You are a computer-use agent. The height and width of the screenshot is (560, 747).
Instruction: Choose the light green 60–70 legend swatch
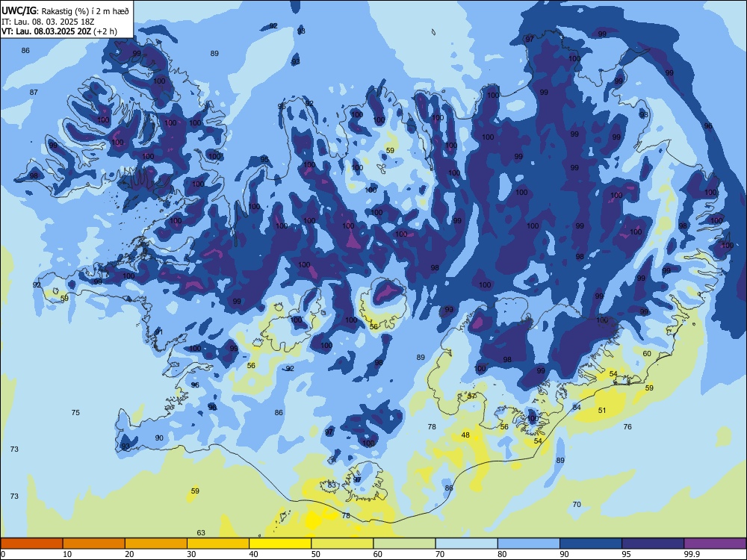click(x=404, y=544)
